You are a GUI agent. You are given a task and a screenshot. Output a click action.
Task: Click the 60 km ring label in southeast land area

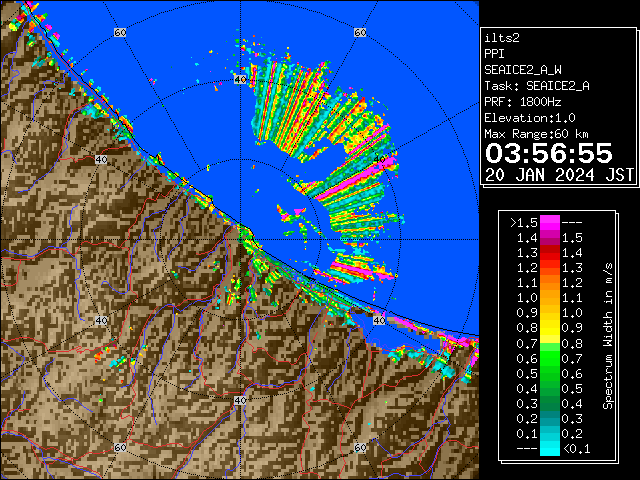(x=360, y=447)
